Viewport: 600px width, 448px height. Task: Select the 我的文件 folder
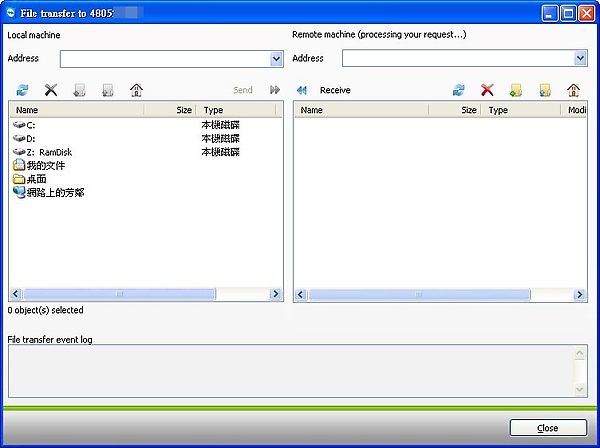[x=46, y=165]
